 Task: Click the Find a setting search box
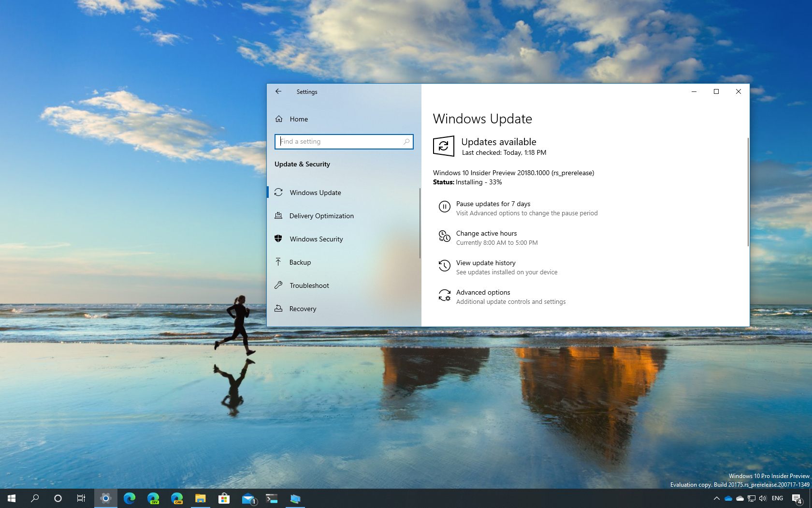[x=344, y=141]
